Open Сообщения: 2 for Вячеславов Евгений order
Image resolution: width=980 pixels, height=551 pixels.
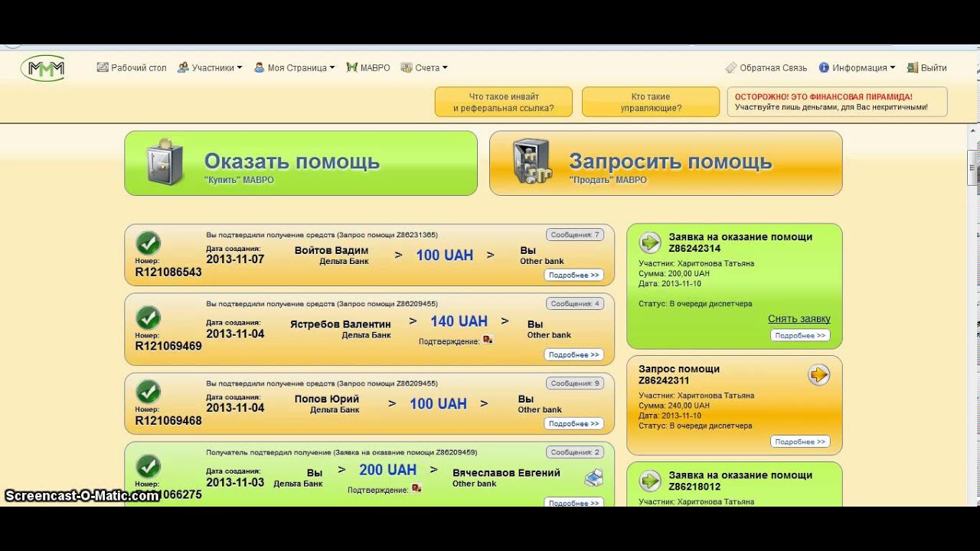(575, 452)
